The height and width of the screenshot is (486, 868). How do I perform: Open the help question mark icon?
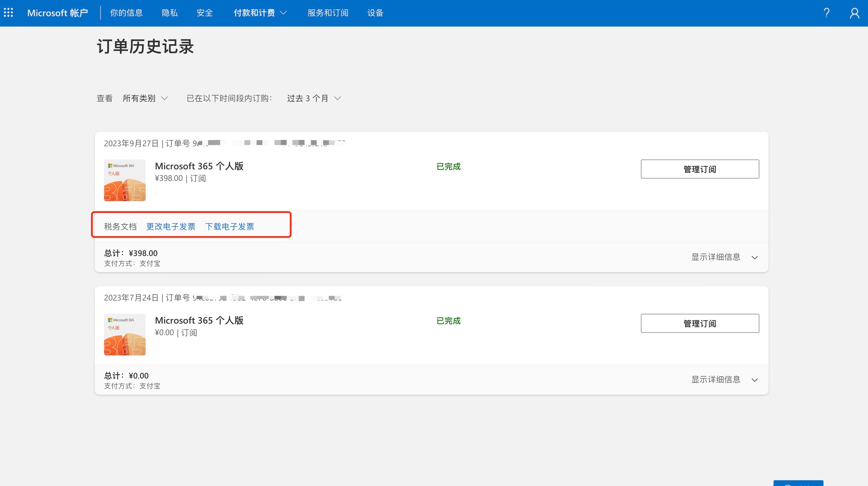pos(826,13)
